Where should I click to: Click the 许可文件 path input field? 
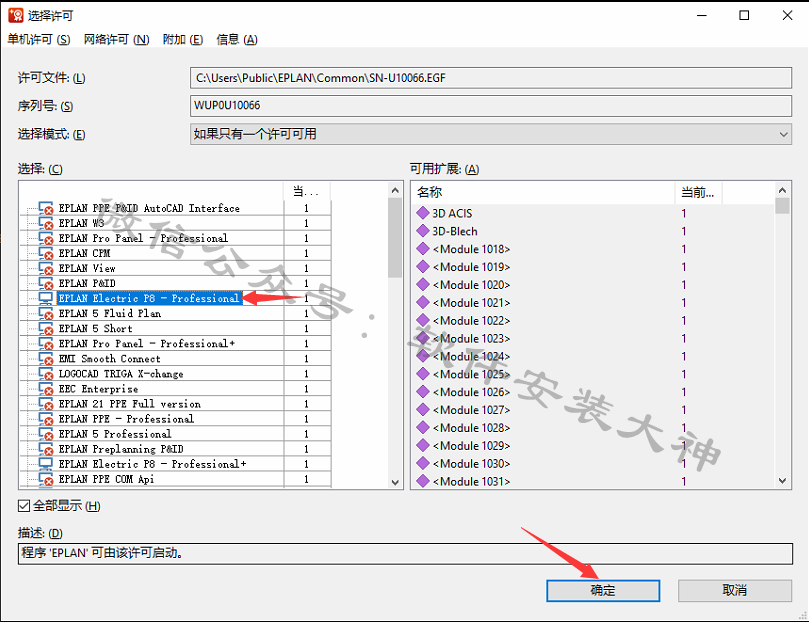(x=491, y=78)
